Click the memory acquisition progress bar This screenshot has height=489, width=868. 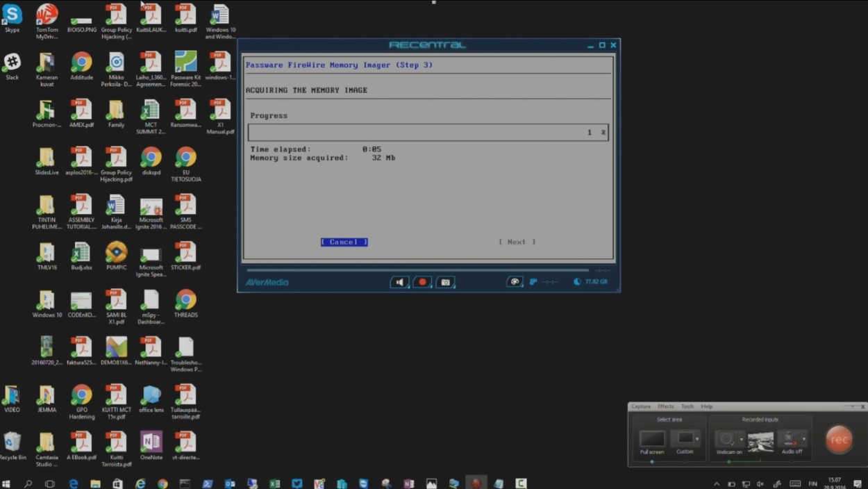tap(428, 132)
